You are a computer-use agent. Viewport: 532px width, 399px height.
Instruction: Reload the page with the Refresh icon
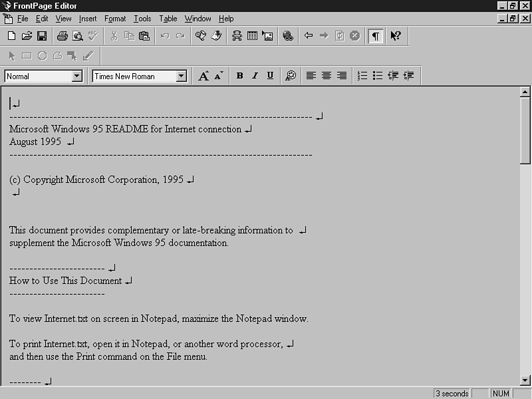339,36
